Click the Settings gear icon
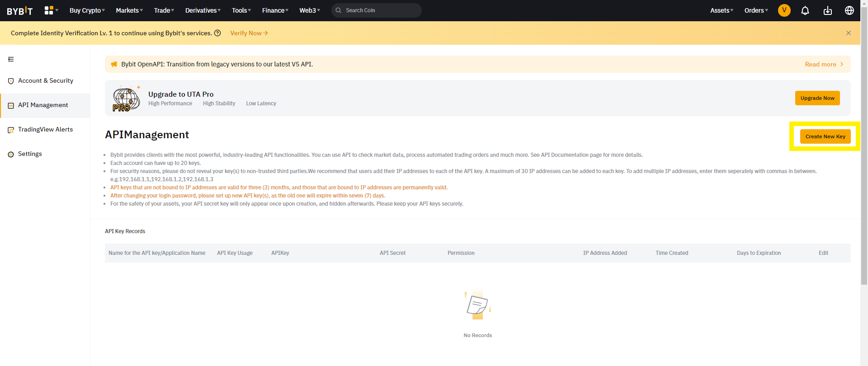This screenshot has width=868, height=366. coord(11,154)
